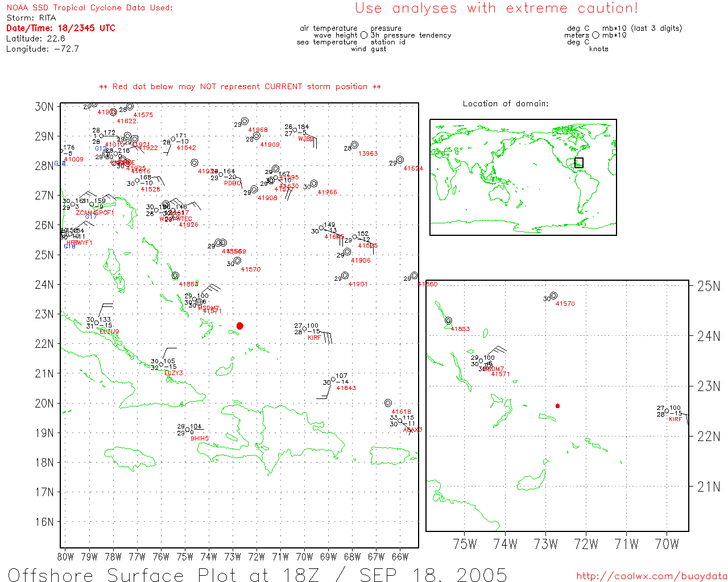Click the red storm position dot on main map
Screen dimensions: 728x582
(240, 326)
